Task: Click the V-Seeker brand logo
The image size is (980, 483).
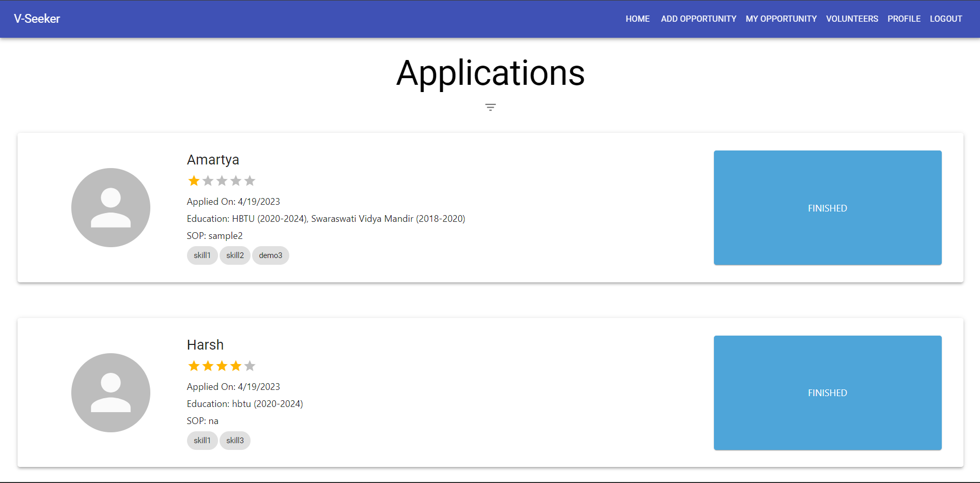Action: 37,19
